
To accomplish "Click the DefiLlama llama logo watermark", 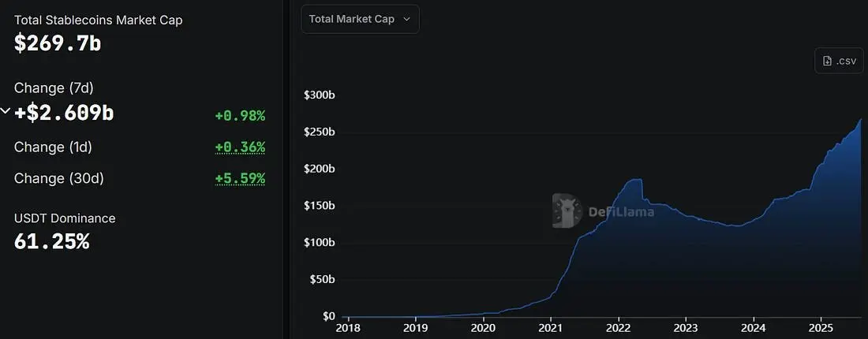I will [x=567, y=210].
